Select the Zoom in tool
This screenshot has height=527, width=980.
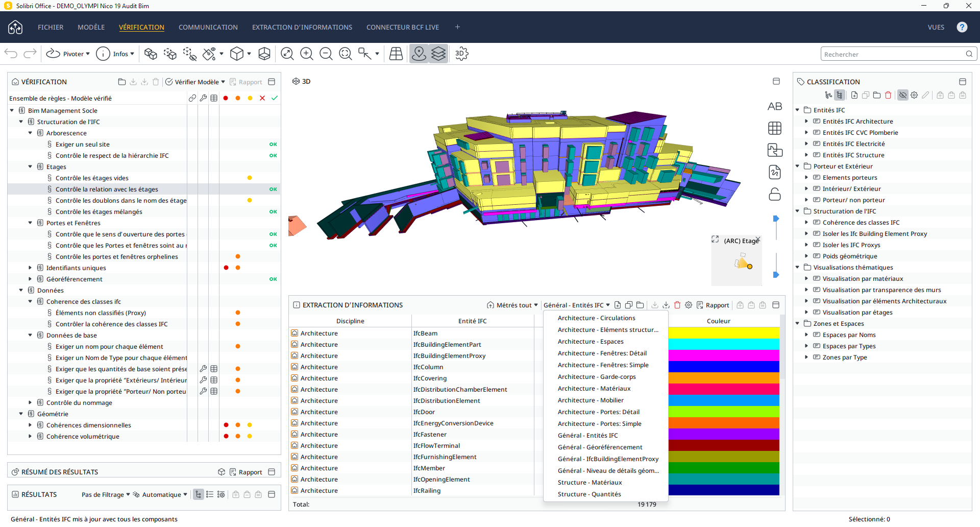coord(307,54)
